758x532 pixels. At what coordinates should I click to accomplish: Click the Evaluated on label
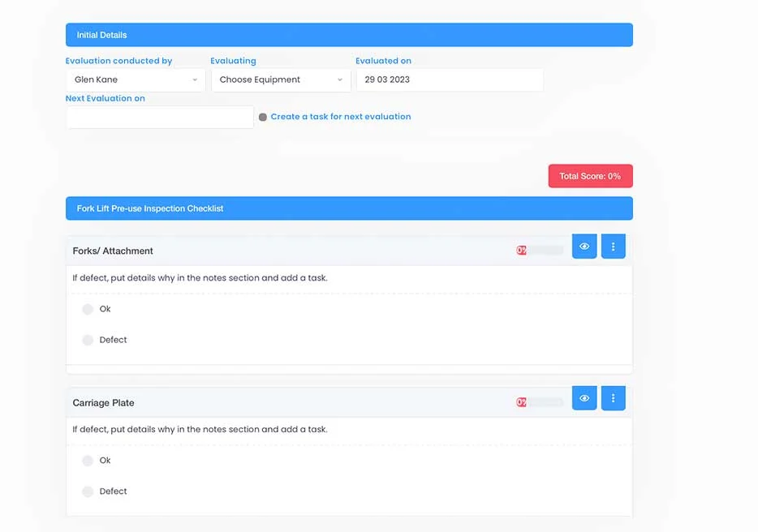coord(383,61)
